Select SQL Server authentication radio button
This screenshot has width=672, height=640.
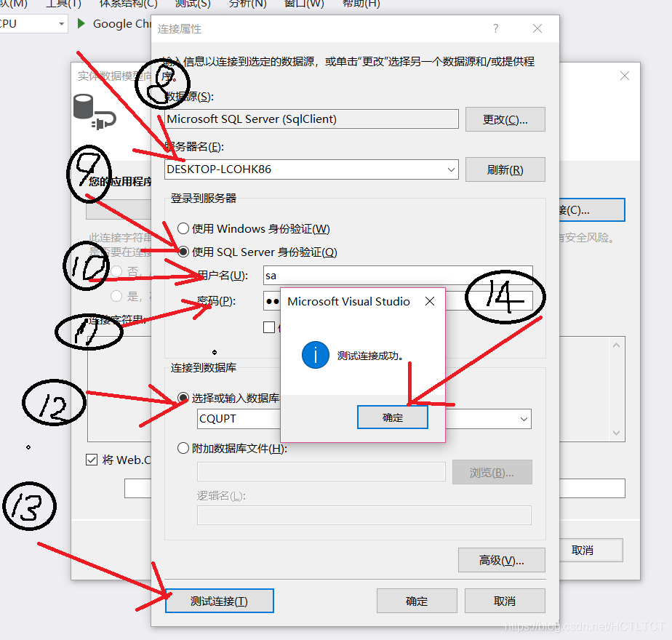[x=183, y=252]
